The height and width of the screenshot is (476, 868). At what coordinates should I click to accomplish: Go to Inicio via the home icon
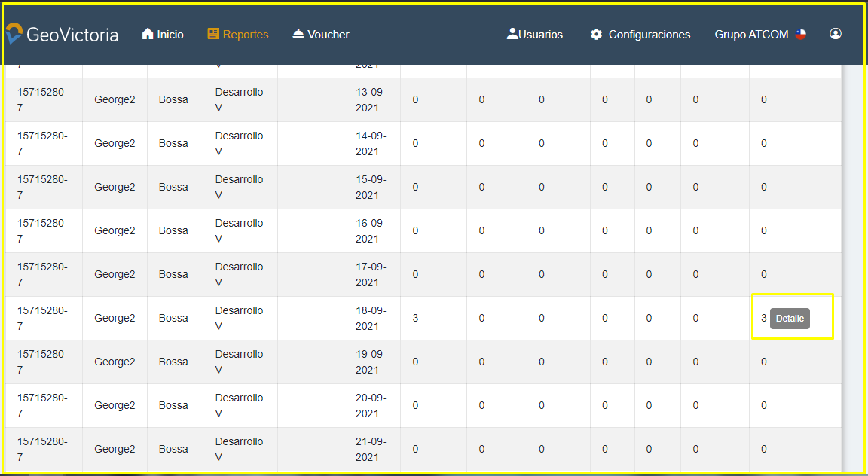tap(148, 34)
